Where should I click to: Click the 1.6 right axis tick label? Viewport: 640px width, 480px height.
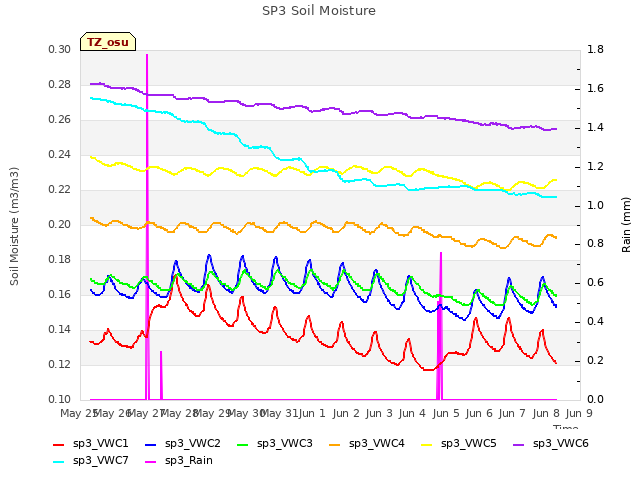click(595, 89)
